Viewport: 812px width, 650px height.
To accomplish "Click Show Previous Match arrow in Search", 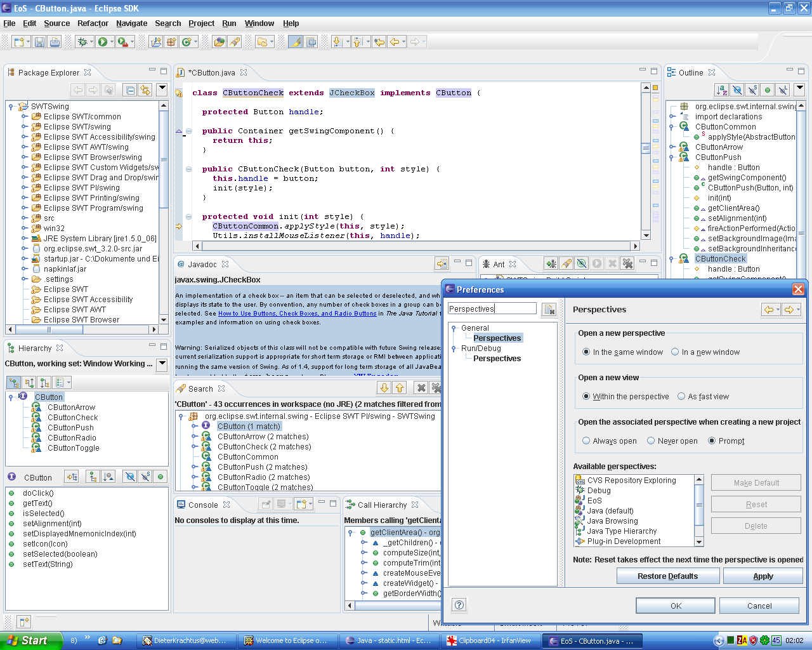I will [x=400, y=388].
